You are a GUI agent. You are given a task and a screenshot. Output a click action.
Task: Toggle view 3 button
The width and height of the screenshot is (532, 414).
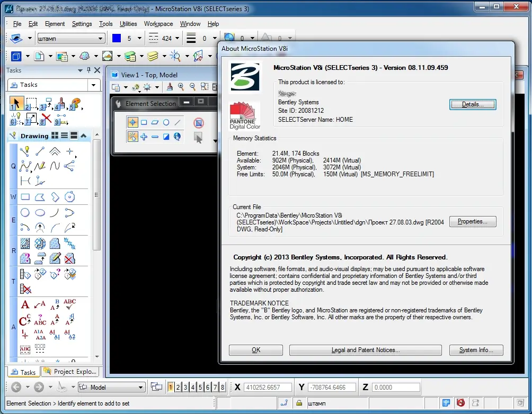(x=185, y=387)
